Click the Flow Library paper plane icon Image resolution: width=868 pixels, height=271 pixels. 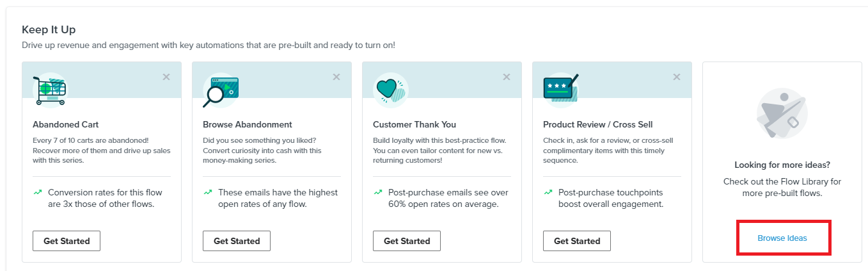click(x=782, y=114)
